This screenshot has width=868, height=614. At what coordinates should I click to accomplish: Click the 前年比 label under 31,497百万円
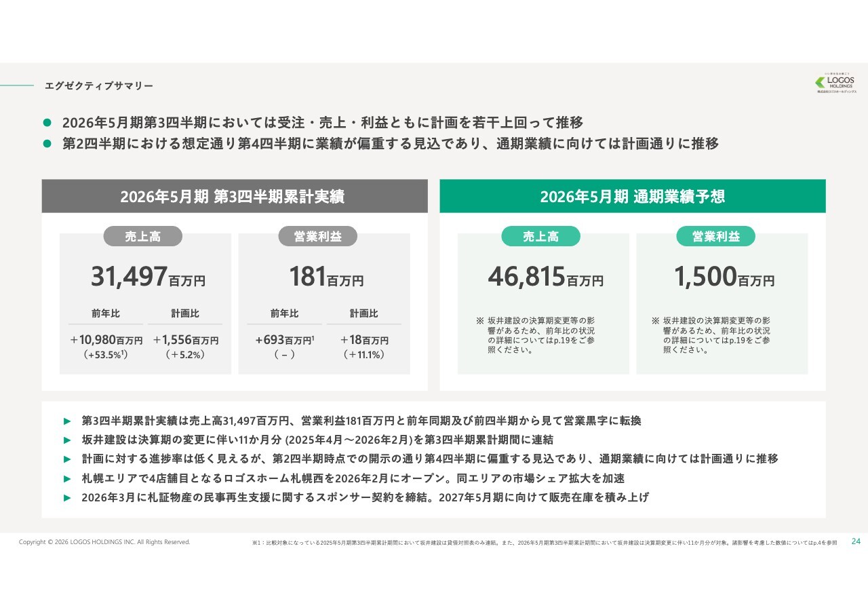(x=106, y=313)
